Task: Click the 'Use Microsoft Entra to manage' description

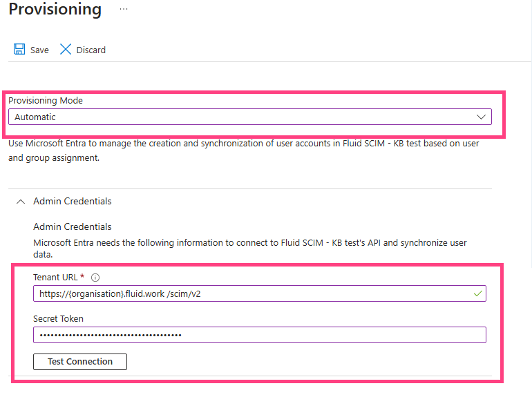Action: point(244,151)
